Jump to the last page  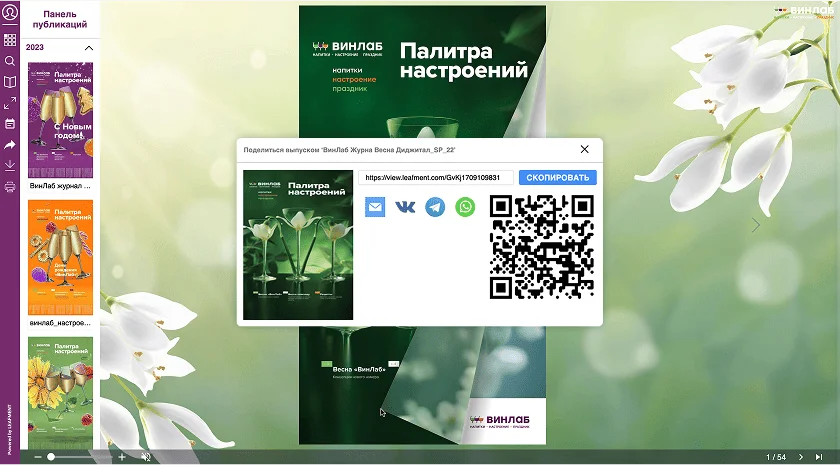coord(819,457)
